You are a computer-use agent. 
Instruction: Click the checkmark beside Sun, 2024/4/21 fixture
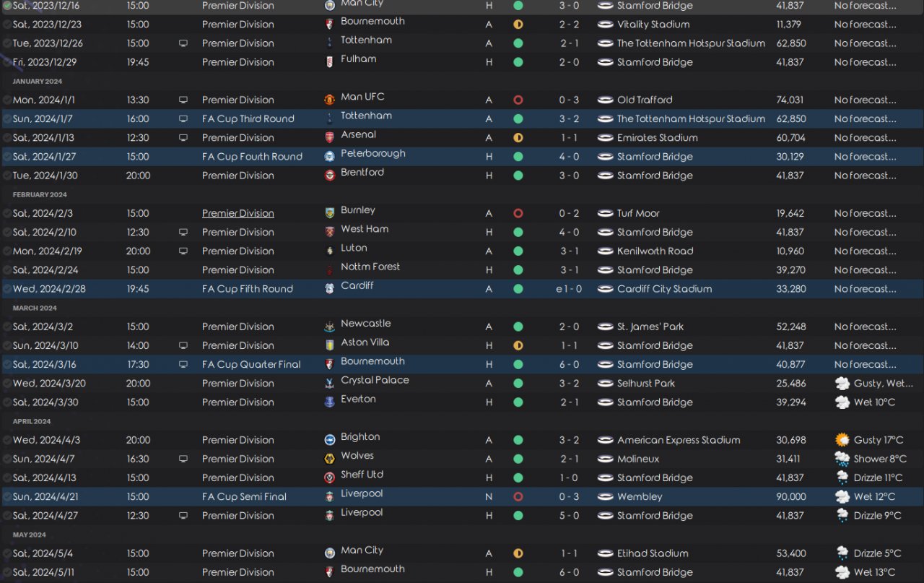coord(7,496)
